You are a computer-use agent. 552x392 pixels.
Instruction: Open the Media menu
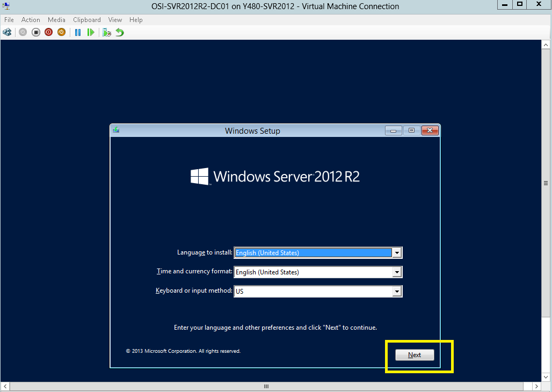[56, 20]
